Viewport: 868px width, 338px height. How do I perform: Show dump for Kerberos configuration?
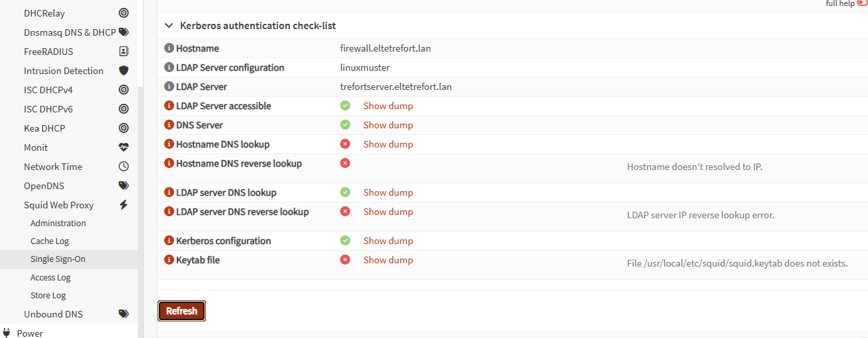click(388, 241)
